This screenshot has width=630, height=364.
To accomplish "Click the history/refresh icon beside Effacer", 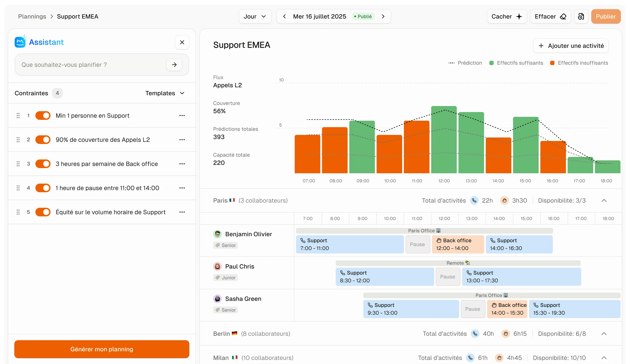I will pos(581,16).
